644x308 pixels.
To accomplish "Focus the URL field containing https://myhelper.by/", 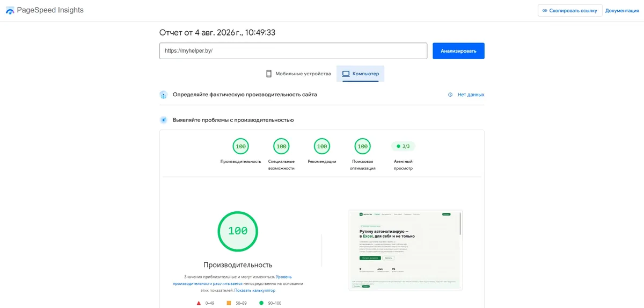I will 293,51.
